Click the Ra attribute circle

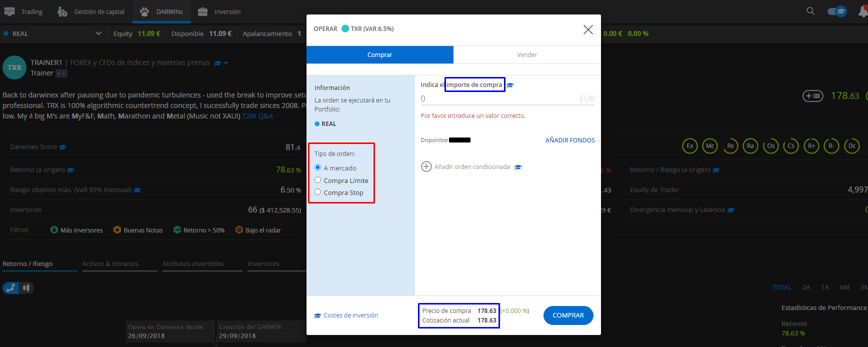(x=750, y=146)
